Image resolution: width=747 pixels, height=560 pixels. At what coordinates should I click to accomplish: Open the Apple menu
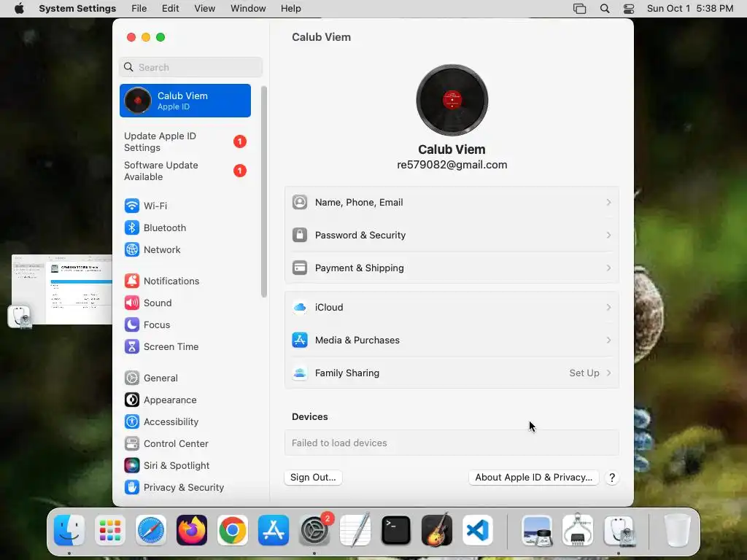19,9
